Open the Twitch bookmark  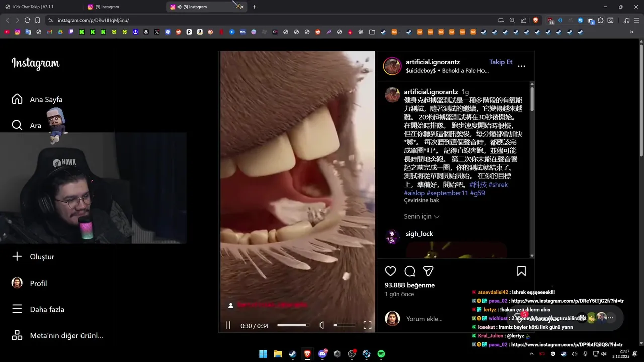[x=70, y=32]
